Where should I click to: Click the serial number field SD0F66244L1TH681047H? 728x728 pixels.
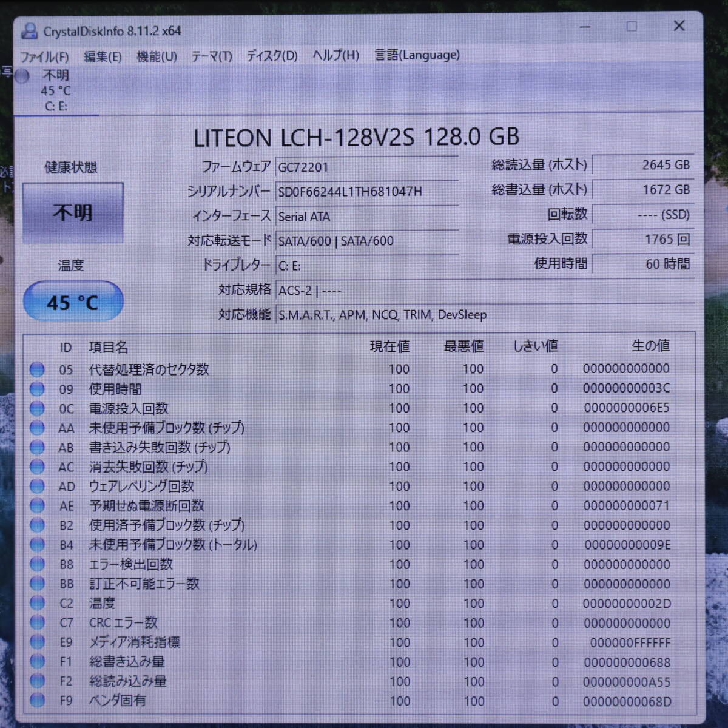tap(367, 192)
